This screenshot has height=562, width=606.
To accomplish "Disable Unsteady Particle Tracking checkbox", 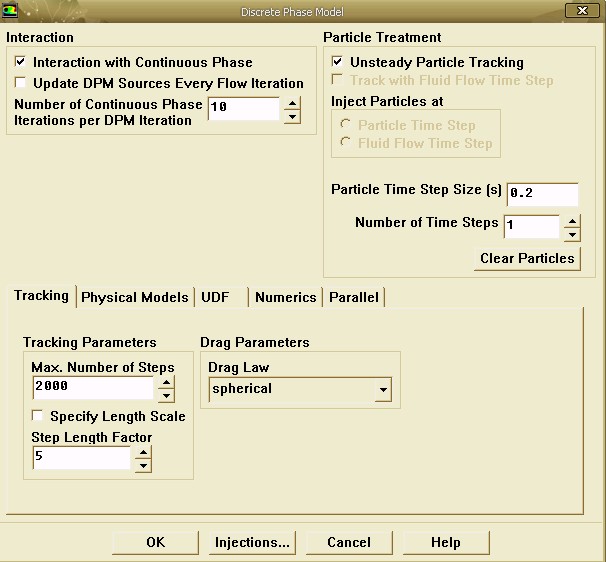I will tap(337, 62).
